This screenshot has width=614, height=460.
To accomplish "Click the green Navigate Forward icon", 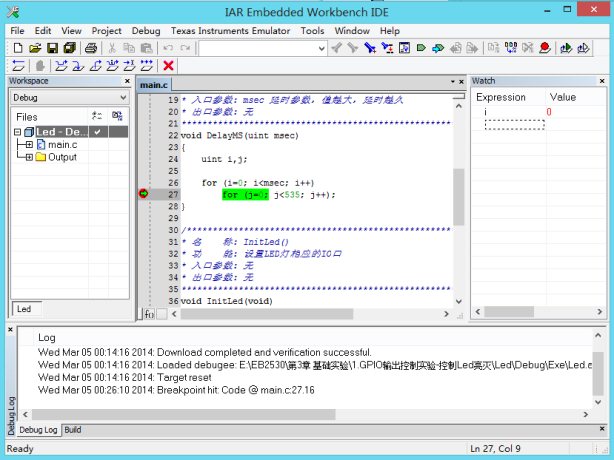I will 421,48.
